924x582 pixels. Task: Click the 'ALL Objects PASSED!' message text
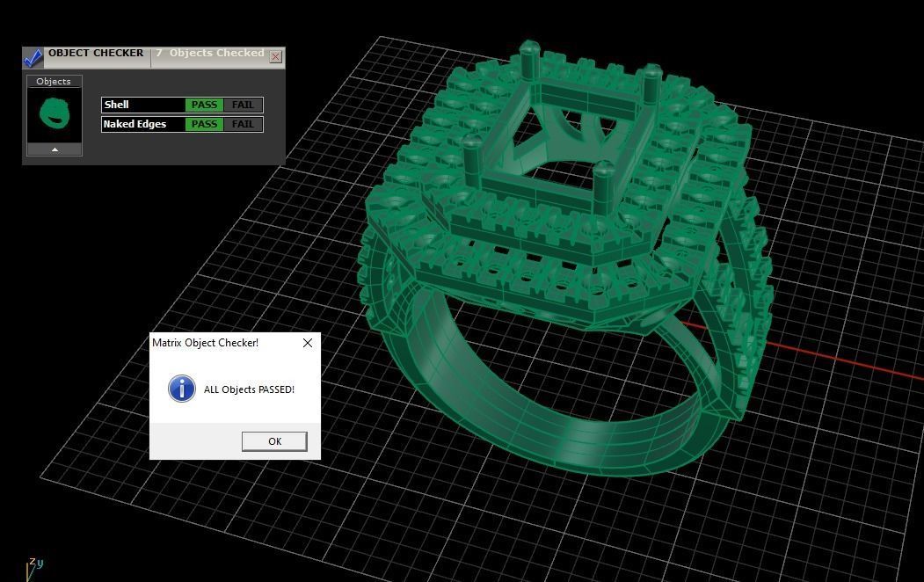249,389
